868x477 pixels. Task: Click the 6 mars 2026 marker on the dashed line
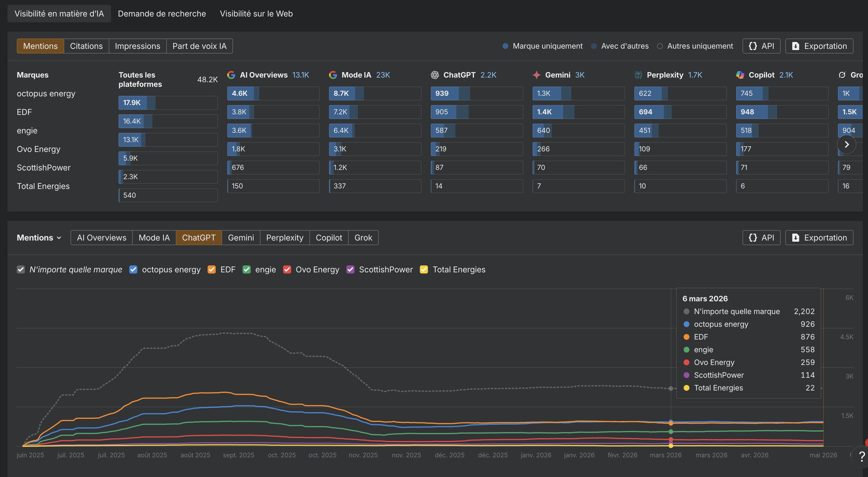tap(671, 389)
